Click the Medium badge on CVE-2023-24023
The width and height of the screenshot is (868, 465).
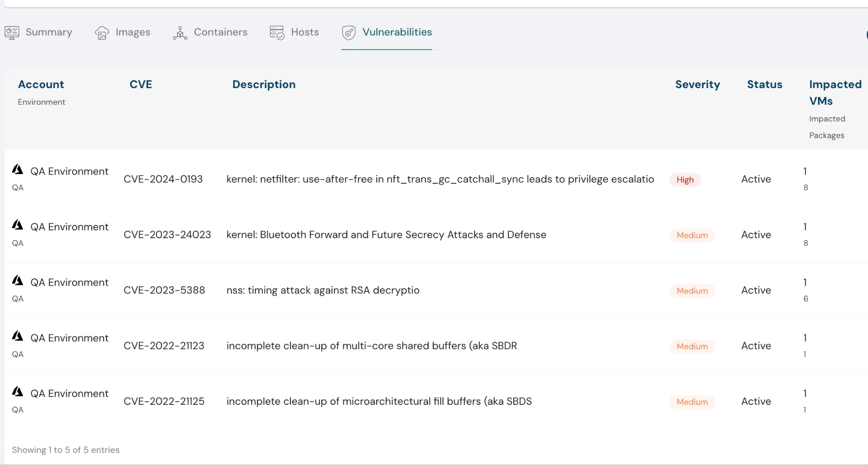click(692, 235)
